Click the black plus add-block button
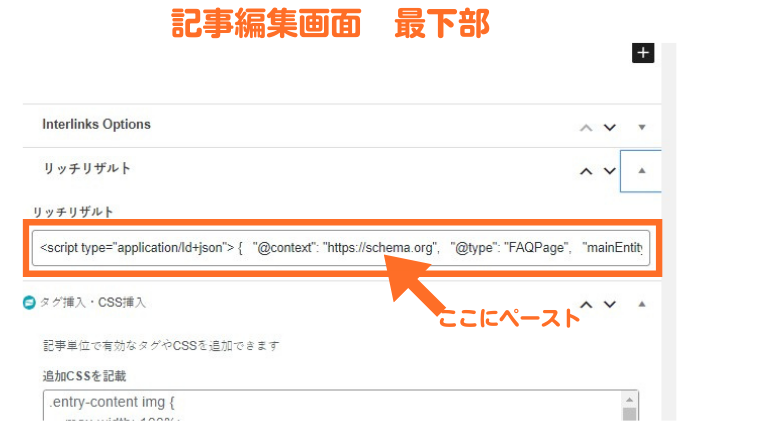The height and width of the screenshot is (428, 760). click(x=643, y=53)
